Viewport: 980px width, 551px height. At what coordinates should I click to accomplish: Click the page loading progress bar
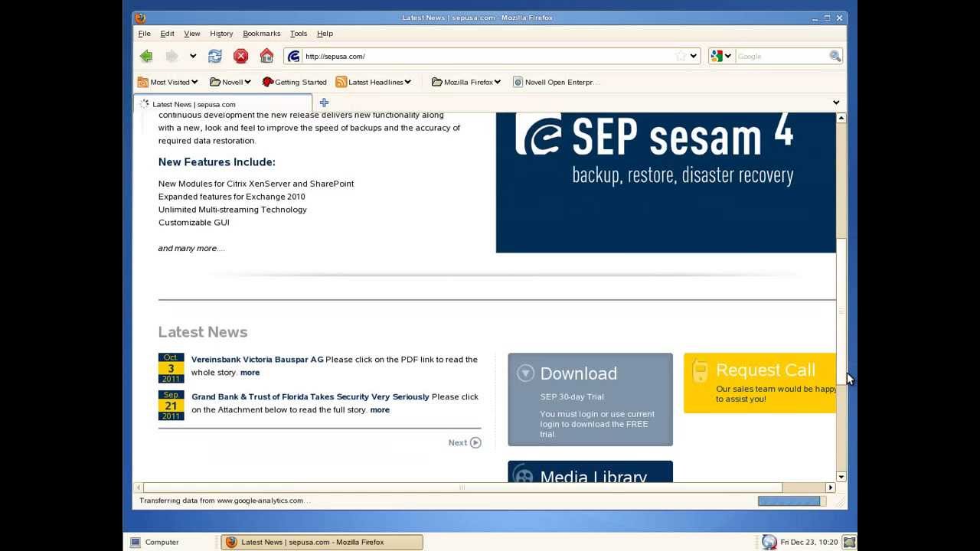(x=792, y=501)
